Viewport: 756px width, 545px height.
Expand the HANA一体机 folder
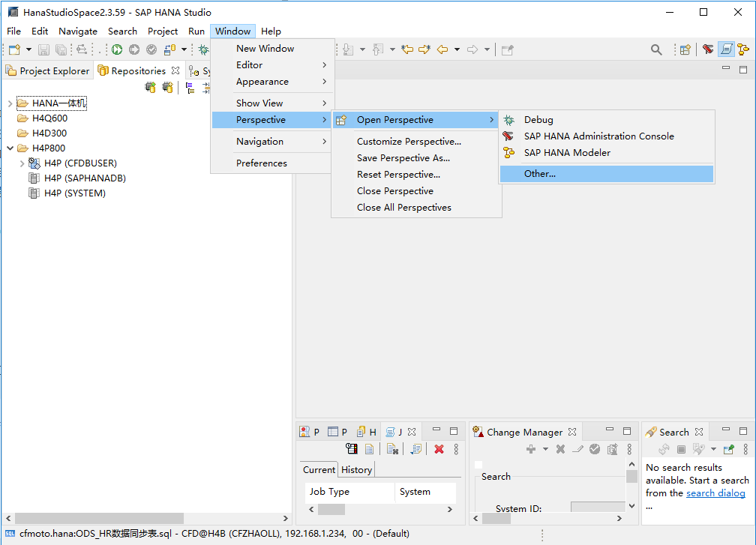[10, 103]
